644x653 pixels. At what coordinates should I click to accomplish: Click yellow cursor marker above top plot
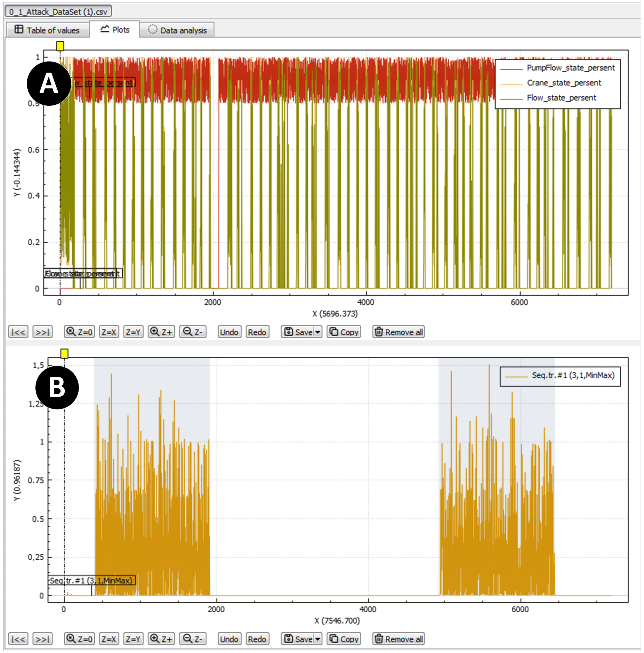(60, 46)
